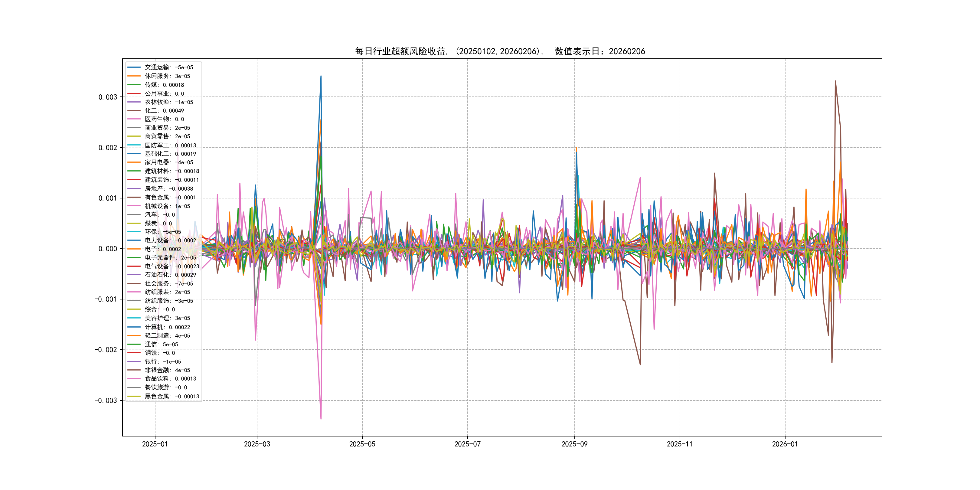Image resolution: width=980 pixels, height=490 pixels.
Task: Click the 2026-01 x-axis tick label
Action: (785, 444)
